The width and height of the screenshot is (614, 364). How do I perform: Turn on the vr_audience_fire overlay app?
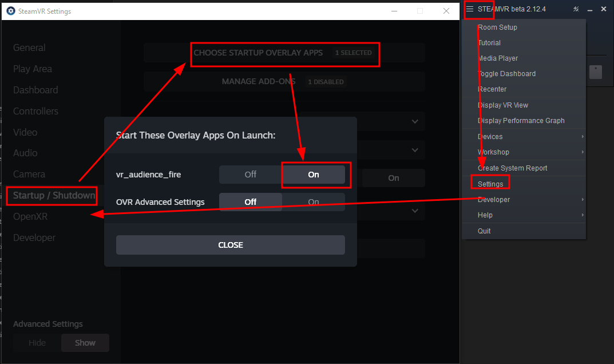click(x=315, y=175)
